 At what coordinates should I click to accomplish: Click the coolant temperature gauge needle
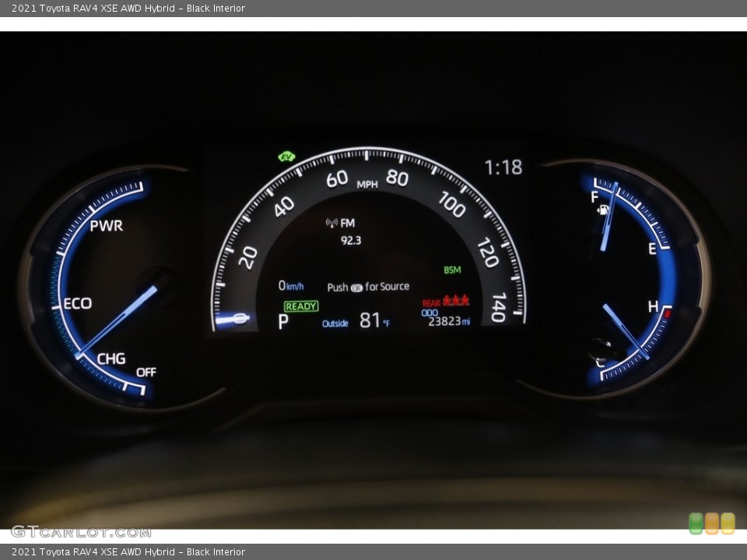point(626,331)
